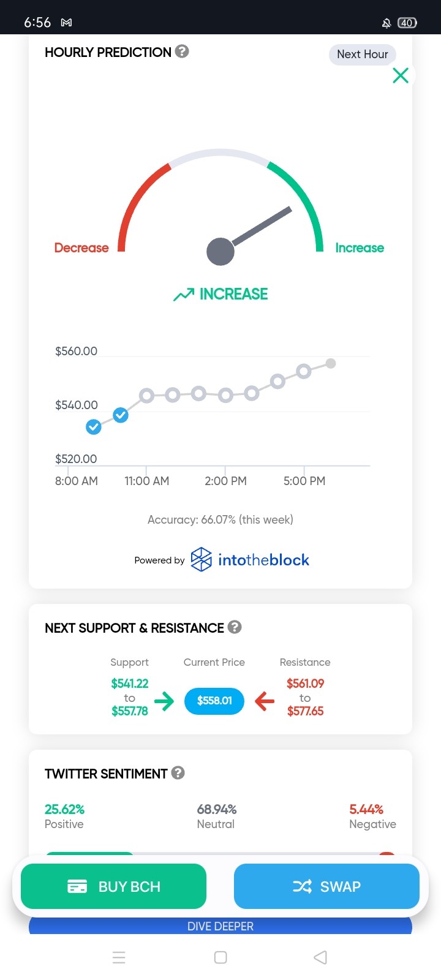Tap the green support arrow icon
This screenshot has width=441, height=980.
tap(164, 701)
